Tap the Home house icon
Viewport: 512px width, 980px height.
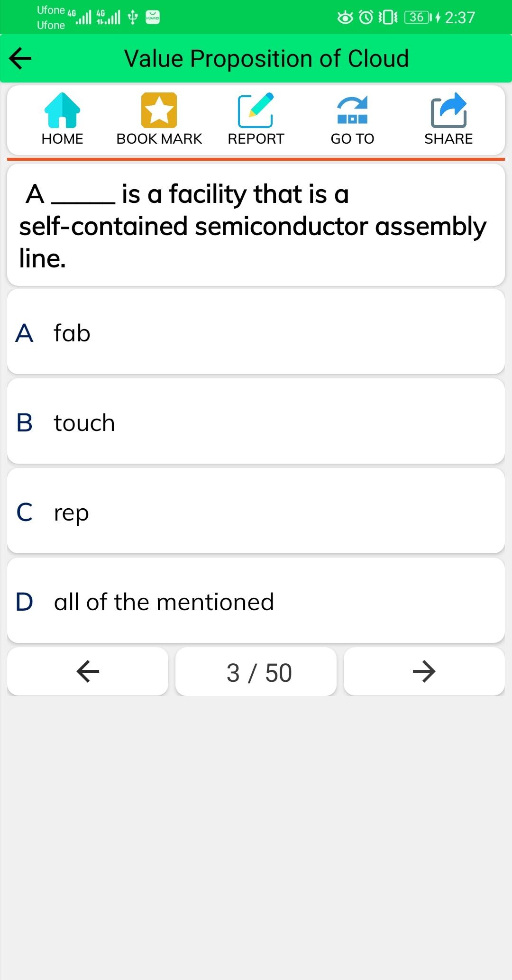point(62,110)
